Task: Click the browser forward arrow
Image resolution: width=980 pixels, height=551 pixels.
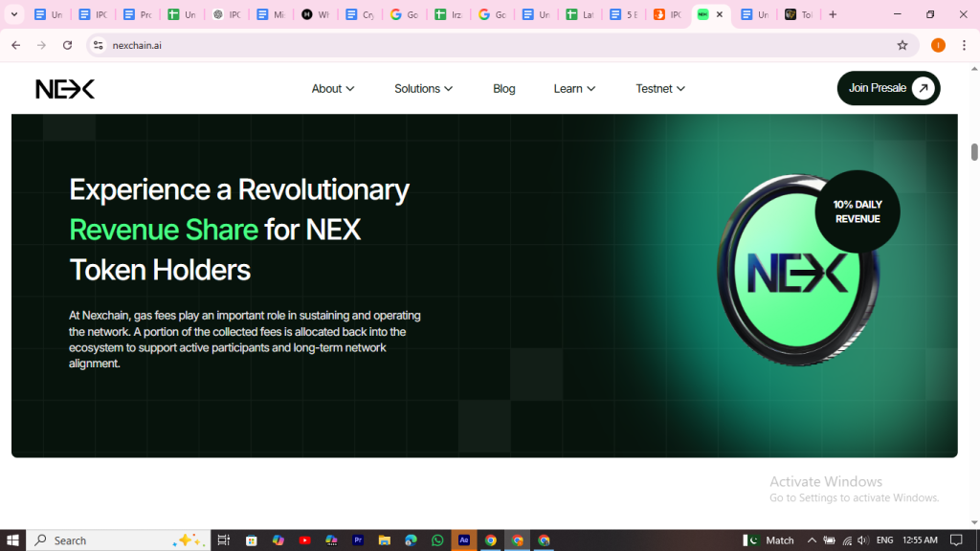Action: click(41, 45)
